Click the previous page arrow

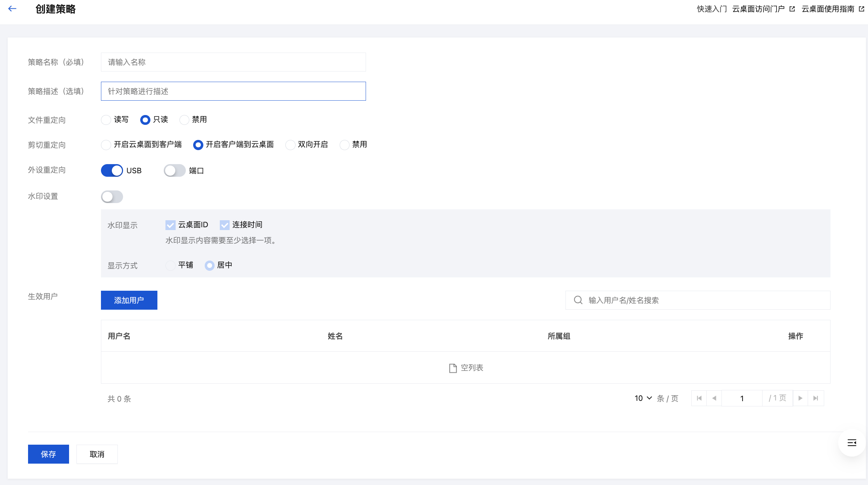tap(714, 398)
